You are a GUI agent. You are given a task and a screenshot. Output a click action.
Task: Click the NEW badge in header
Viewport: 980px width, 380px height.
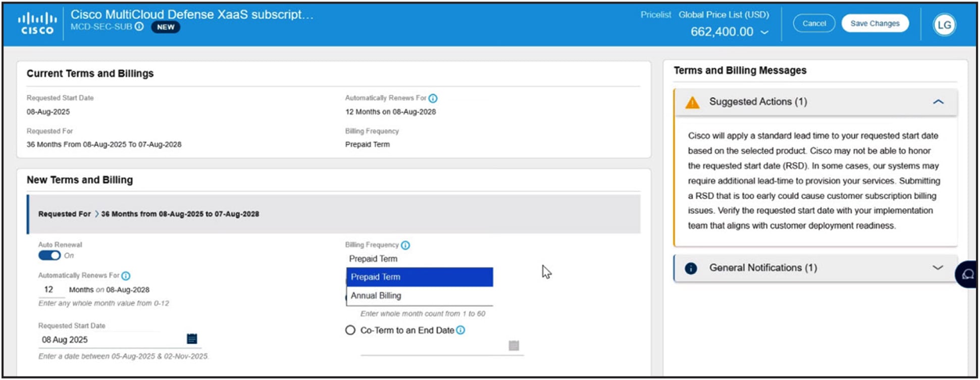(x=166, y=27)
